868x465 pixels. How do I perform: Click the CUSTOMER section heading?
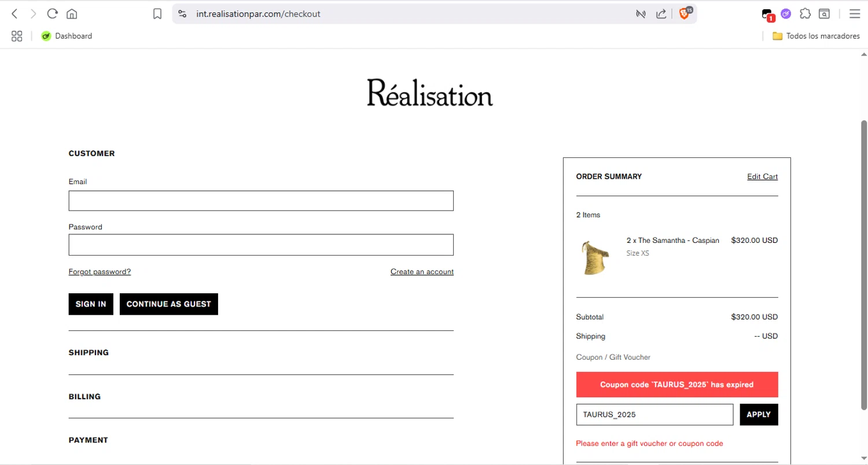tap(91, 154)
